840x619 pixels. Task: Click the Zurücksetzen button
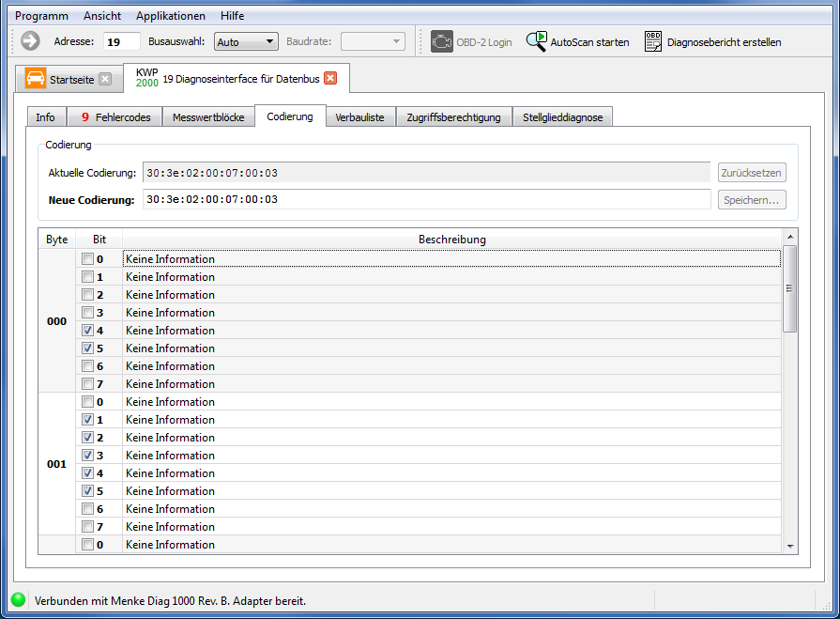click(x=751, y=173)
